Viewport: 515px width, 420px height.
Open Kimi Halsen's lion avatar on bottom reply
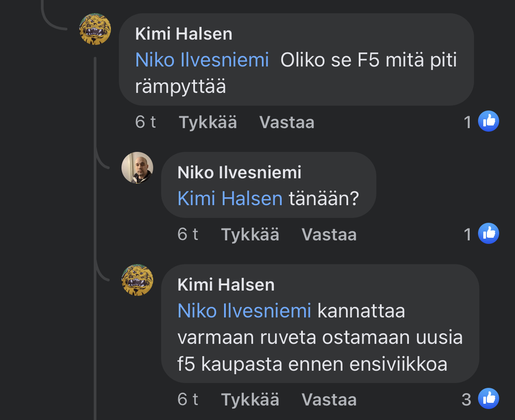point(137,280)
